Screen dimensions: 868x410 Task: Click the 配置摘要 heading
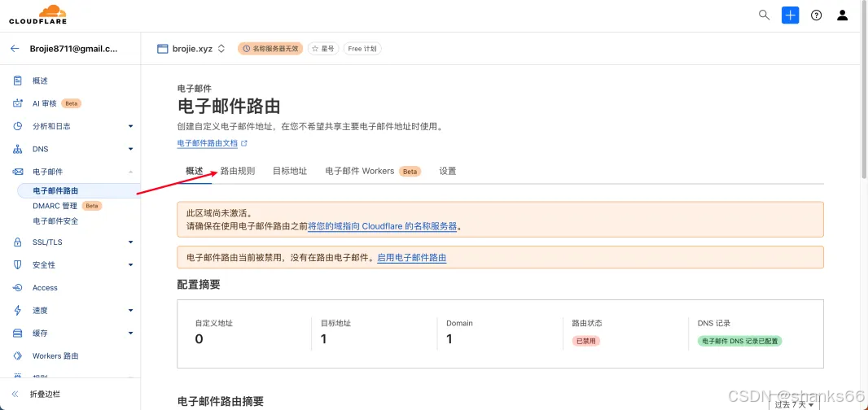199,285
